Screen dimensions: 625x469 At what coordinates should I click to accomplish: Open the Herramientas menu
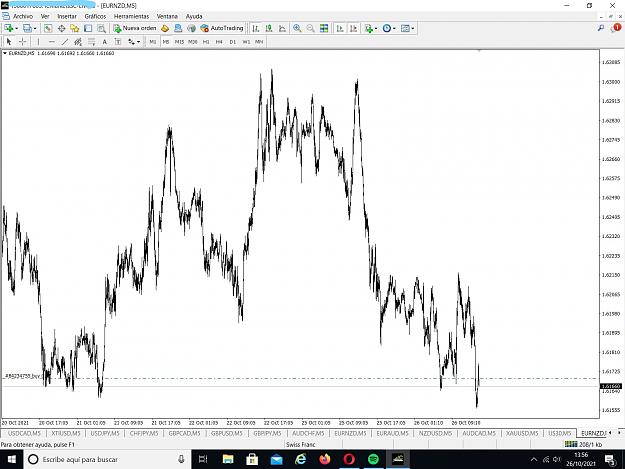click(131, 16)
